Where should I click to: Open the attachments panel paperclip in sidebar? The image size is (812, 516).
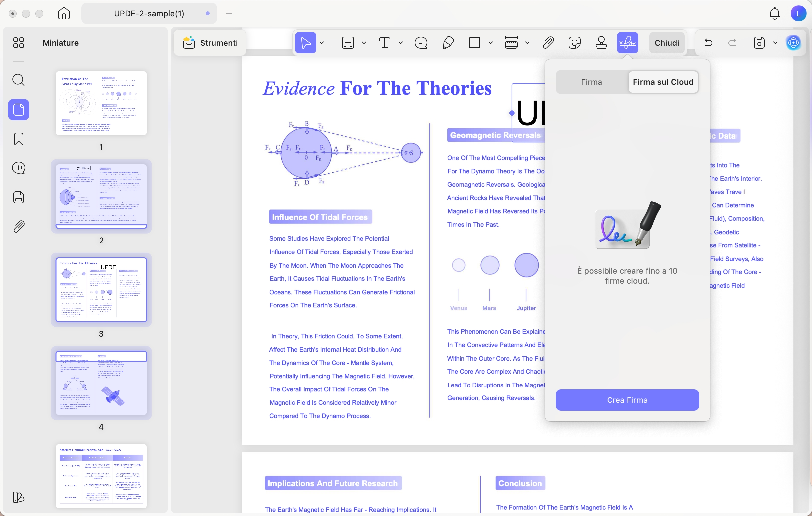(x=19, y=227)
